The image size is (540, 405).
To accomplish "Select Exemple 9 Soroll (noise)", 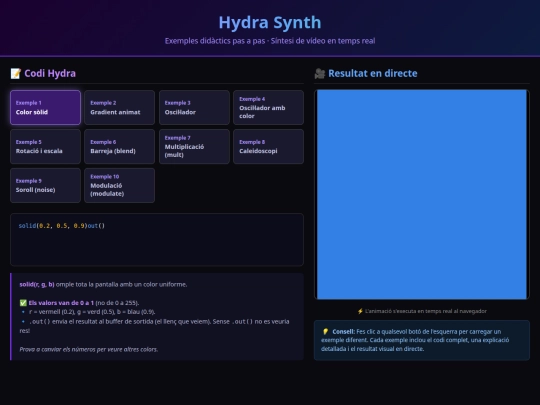I will 45,185.
